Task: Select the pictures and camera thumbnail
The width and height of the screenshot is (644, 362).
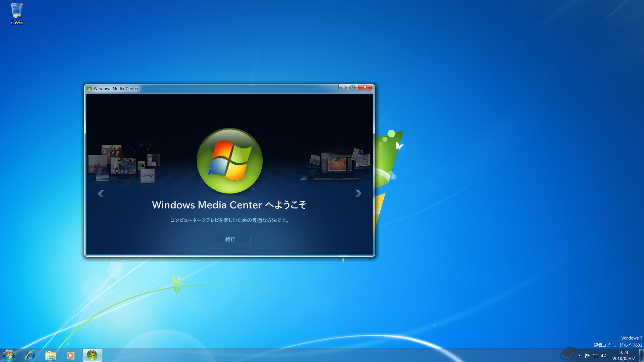Action: (336, 164)
